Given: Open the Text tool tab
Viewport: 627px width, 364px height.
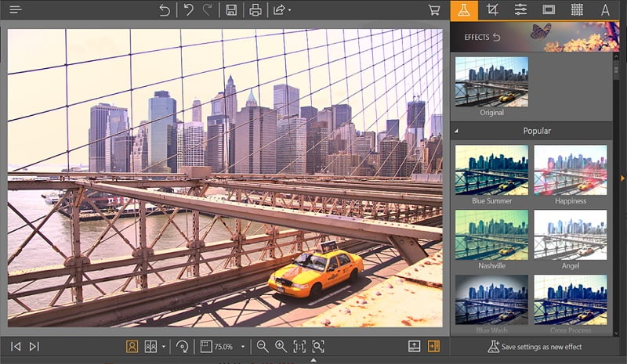Looking at the screenshot, I should click(x=605, y=10).
